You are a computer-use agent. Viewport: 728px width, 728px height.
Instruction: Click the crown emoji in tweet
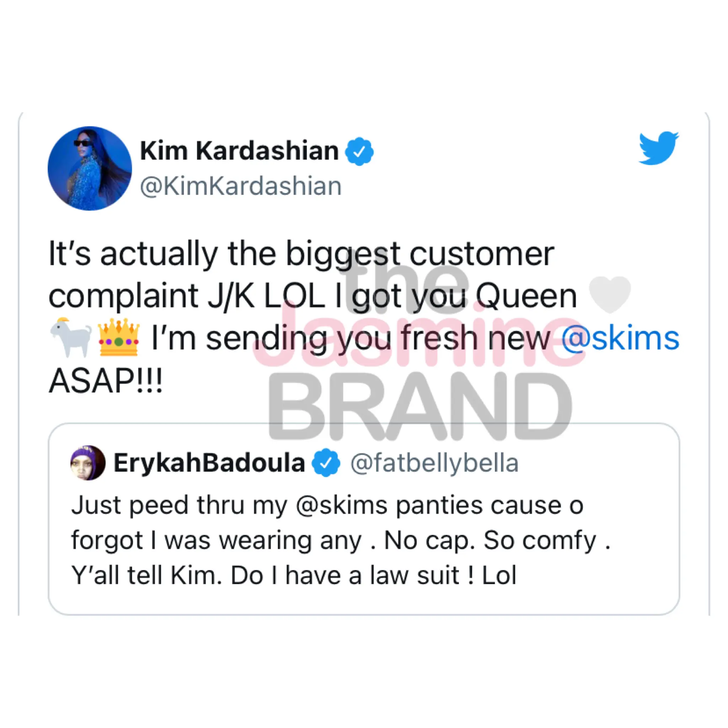(x=119, y=338)
